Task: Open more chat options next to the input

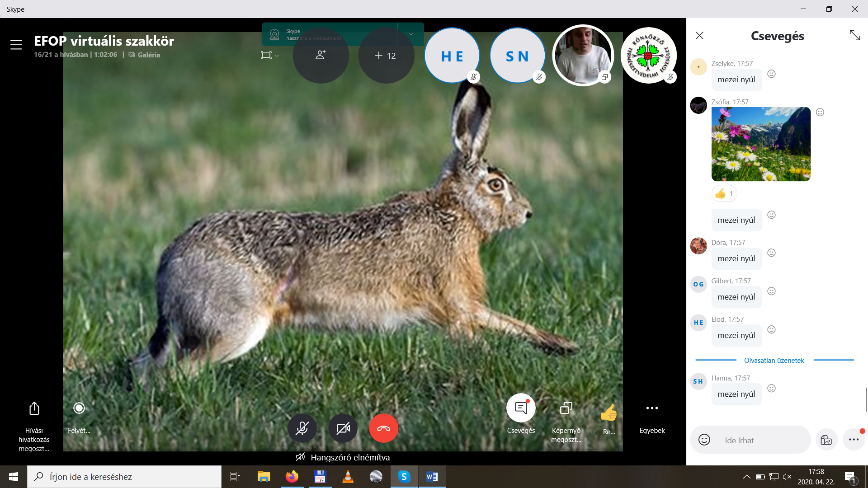Action: point(854,440)
